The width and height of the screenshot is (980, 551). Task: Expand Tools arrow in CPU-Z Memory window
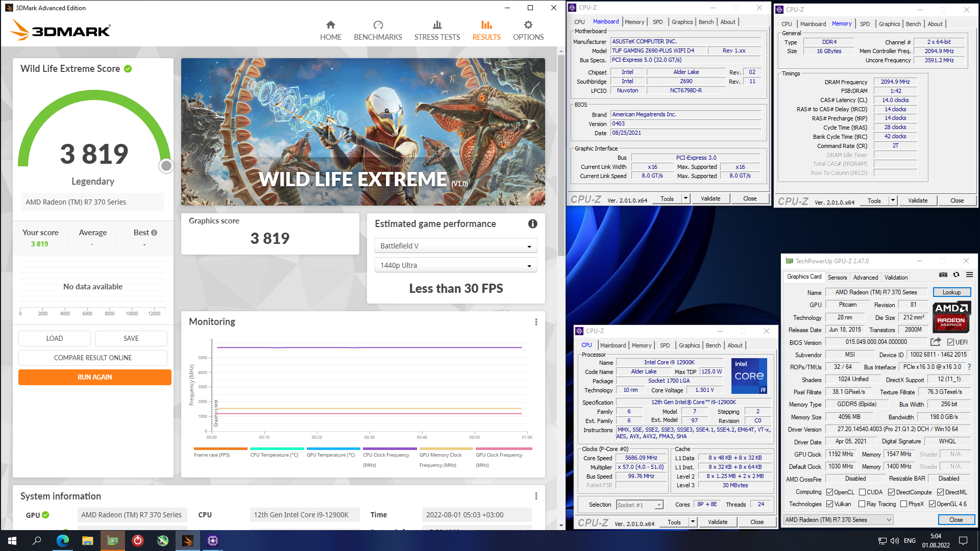[893, 201]
